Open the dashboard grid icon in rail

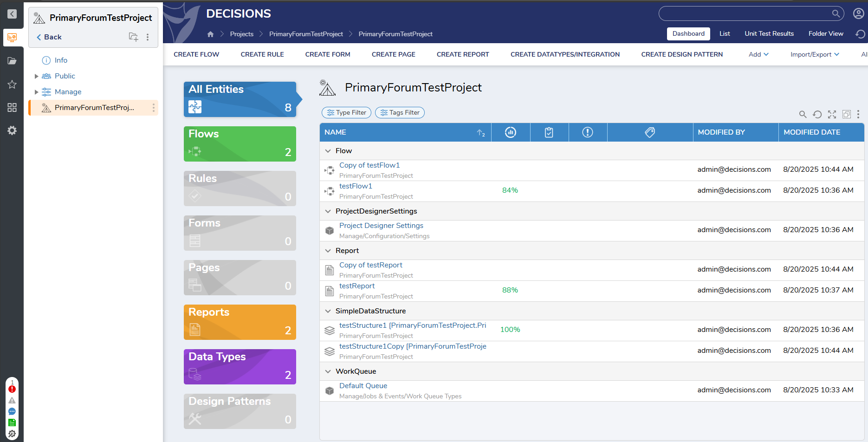point(12,108)
